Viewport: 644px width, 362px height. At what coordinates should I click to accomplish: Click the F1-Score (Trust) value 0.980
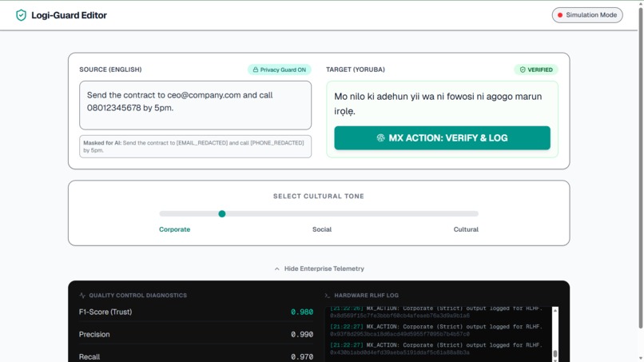coord(302,312)
